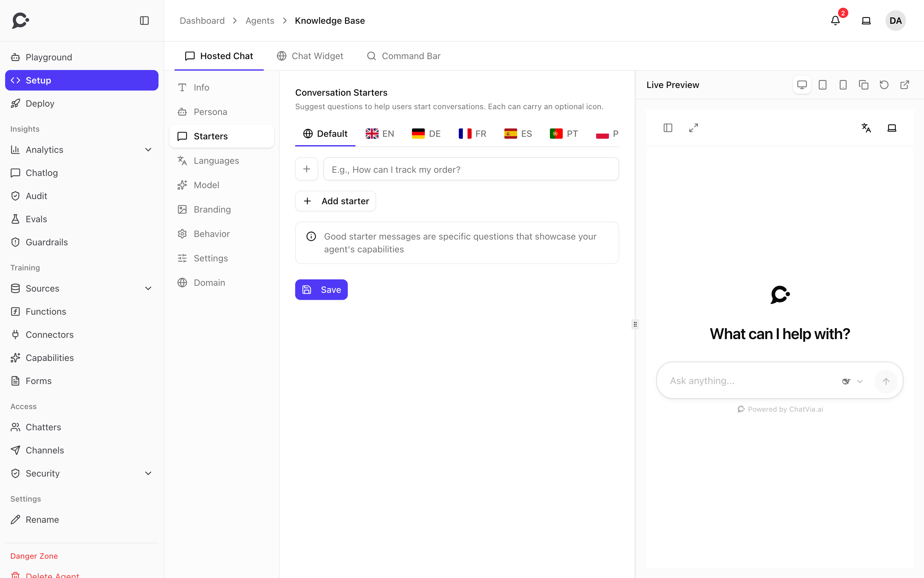Expand the preview chat to fullscreen
The height and width of the screenshot is (578, 924).
pyautogui.click(x=694, y=128)
